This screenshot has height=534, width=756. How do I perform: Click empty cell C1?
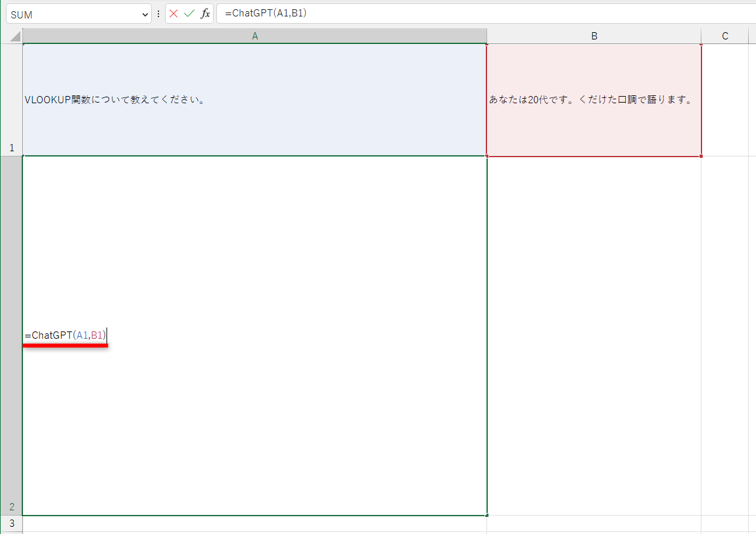pos(725,99)
